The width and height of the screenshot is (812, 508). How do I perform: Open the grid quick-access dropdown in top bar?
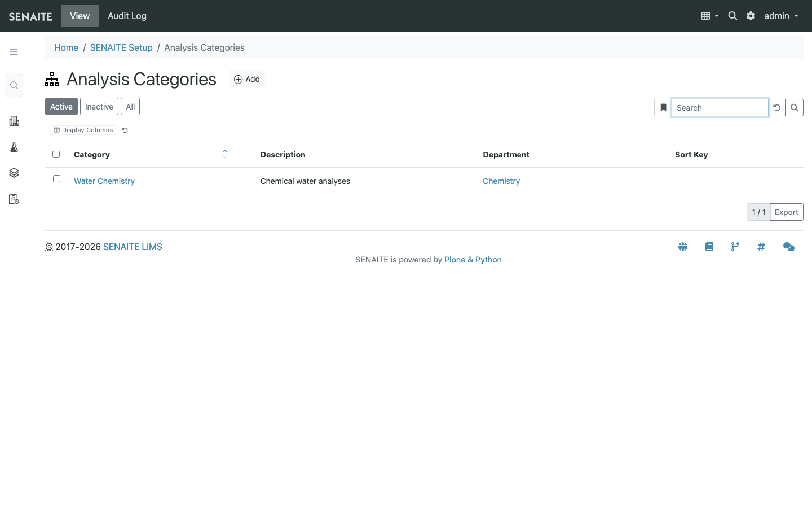click(x=709, y=16)
